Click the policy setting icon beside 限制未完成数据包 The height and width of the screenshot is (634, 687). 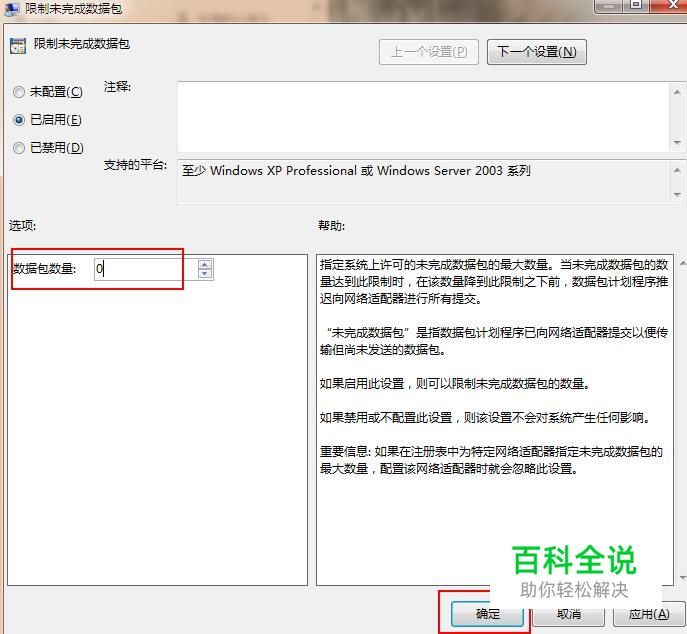coord(18,45)
